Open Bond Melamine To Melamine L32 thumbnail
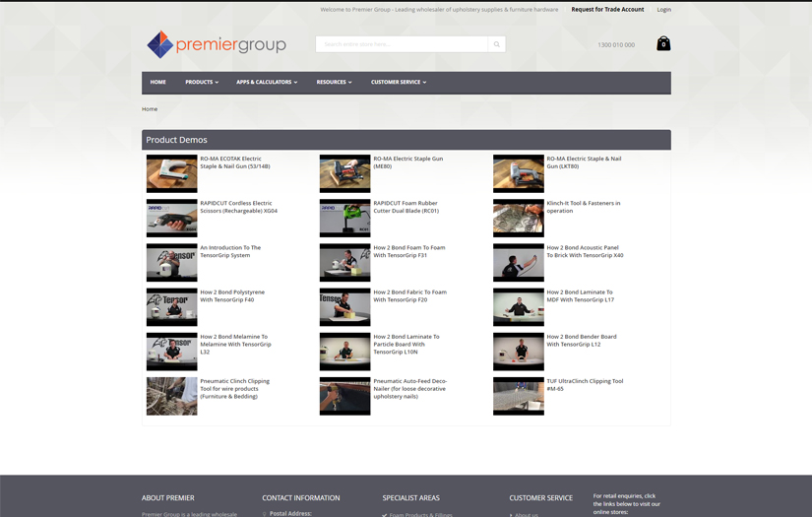 tap(172, 352)
